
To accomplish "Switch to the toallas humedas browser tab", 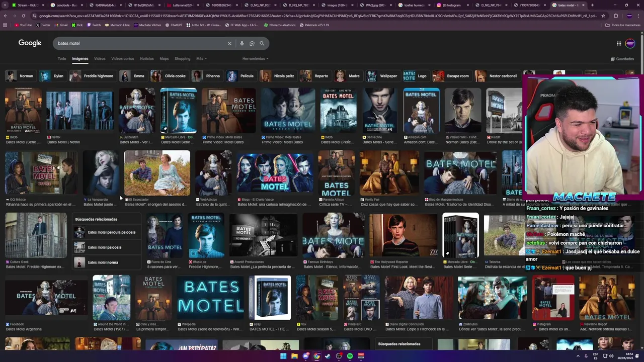I will (x=414, y=5).
